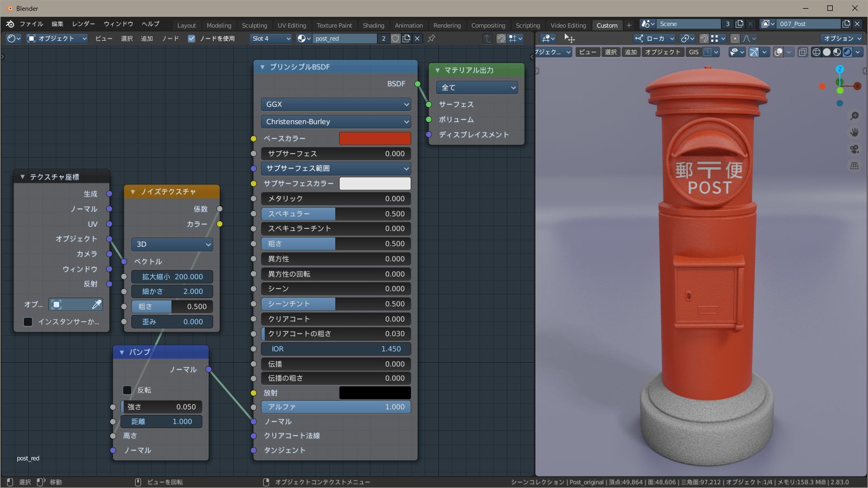Enable the Bump node invert checkbox
This screenshot has height=488, width=868.
point(127,390)
